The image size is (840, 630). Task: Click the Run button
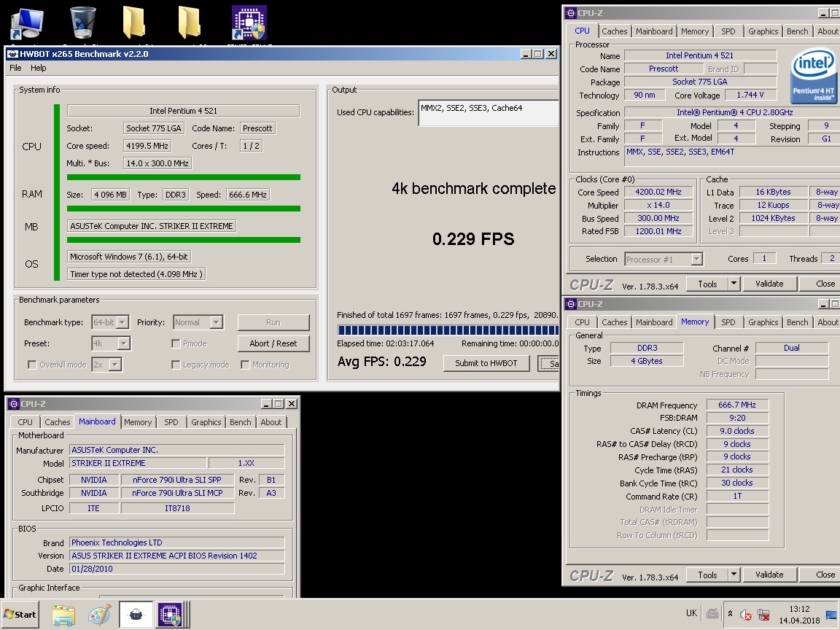pos(273,322)
